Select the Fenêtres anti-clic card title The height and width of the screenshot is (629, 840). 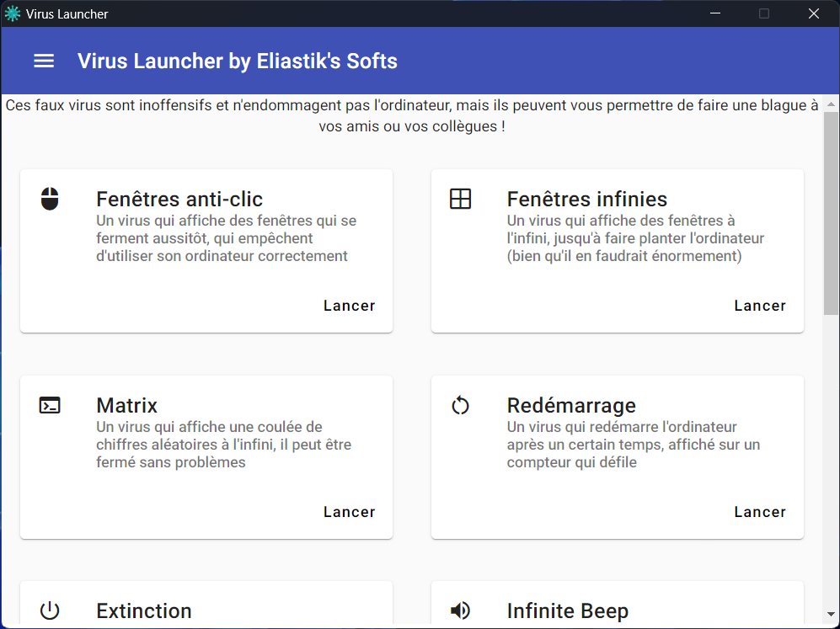[x=179, y=199]
